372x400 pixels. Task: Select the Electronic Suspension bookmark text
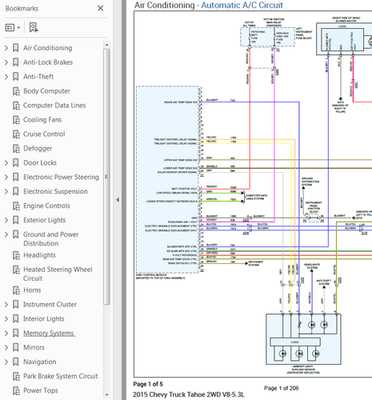coord(56,191)
